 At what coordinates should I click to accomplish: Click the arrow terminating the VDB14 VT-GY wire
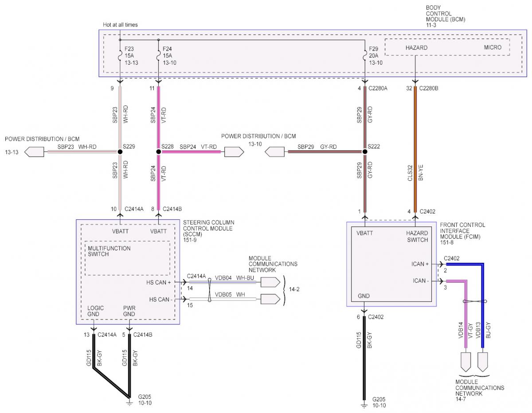click(x=467, y=362)
